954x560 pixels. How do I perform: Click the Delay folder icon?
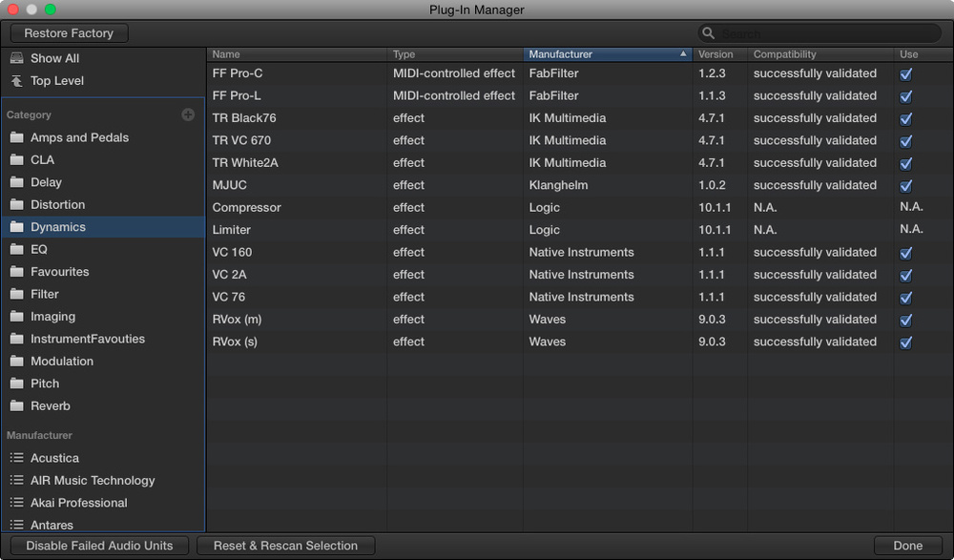coord(17,182)
